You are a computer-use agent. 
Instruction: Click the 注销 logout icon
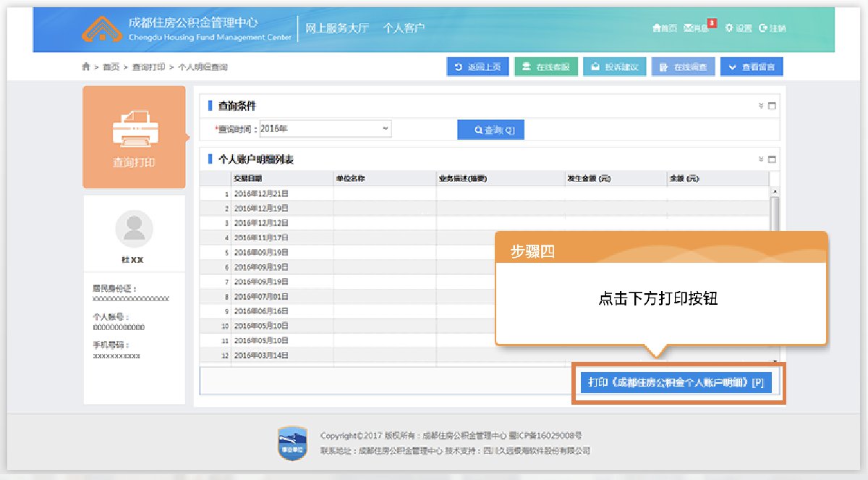(x=763, y=28)
